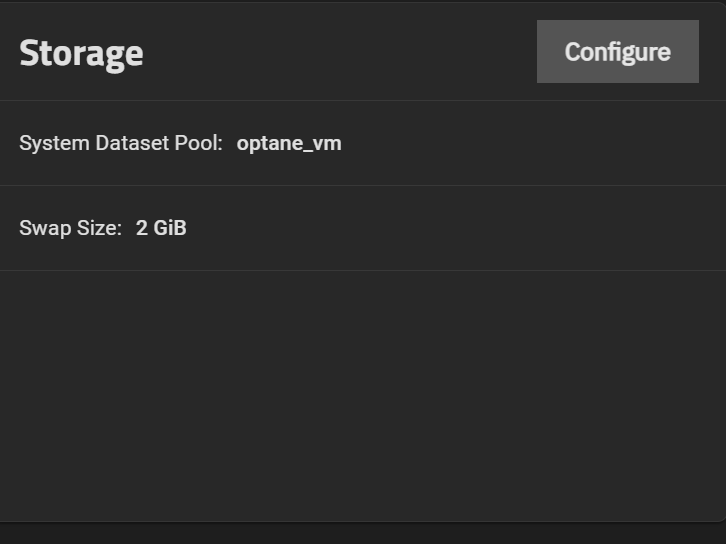Click the word "Dataset" in pool label
The height and width of the screenshot is (544, 726).
(x=131, y=143)
